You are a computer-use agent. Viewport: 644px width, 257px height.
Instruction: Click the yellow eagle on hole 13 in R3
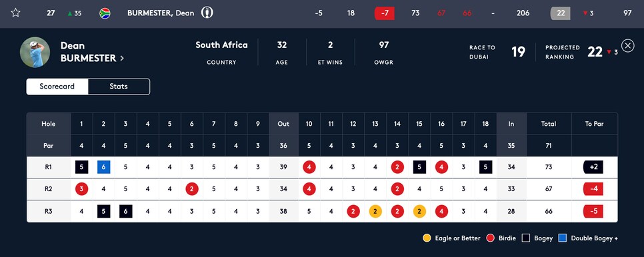pos(375,212)
